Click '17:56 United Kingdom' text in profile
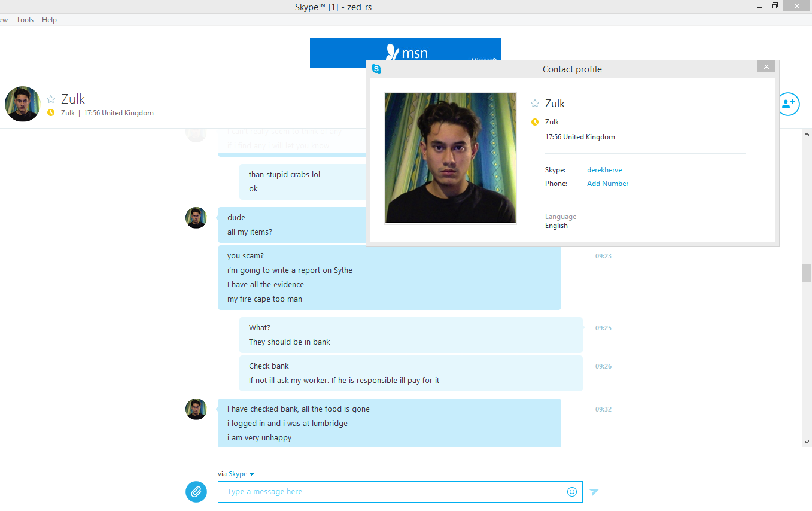 pos(580,137)
